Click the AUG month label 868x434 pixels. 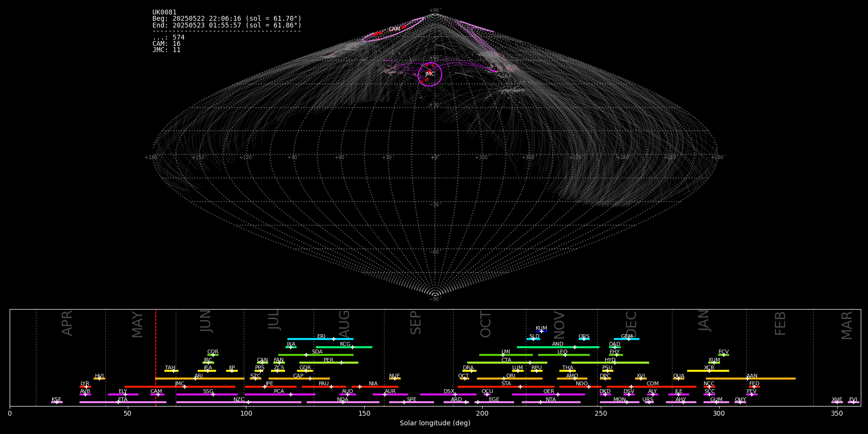tap(344, 324)
